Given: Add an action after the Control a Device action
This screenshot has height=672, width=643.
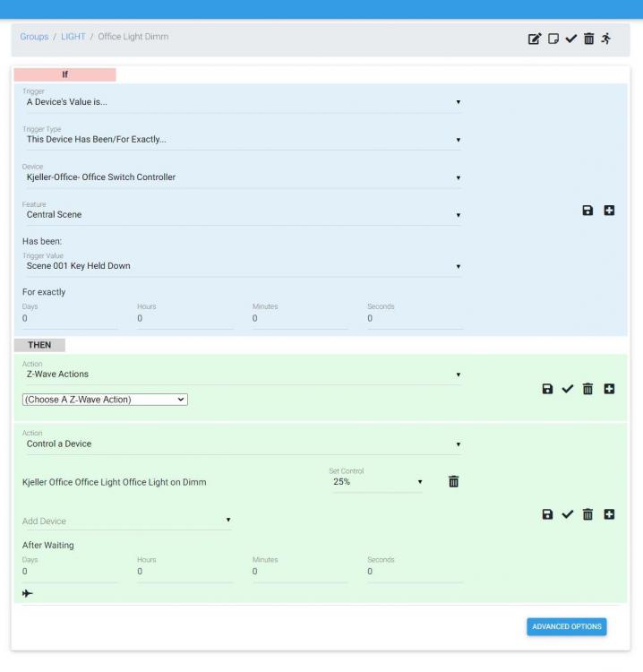Looking at the screenshot, I should coord(609,514).
